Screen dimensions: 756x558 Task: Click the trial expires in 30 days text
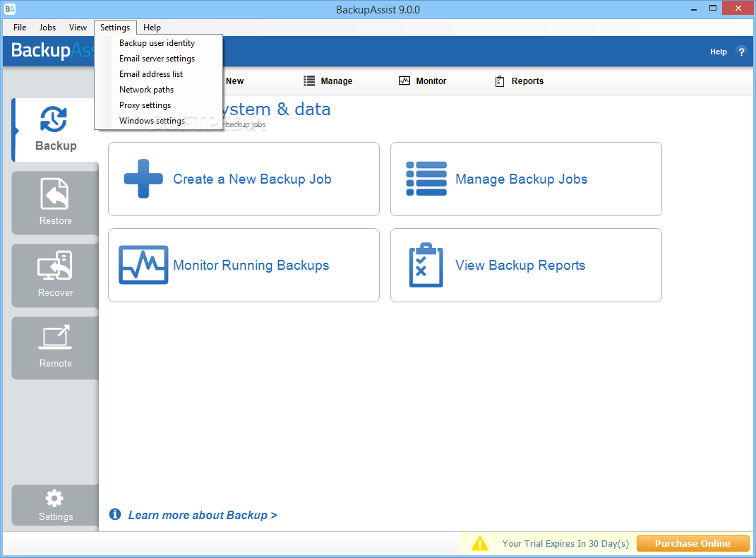[x=565, y=544]
